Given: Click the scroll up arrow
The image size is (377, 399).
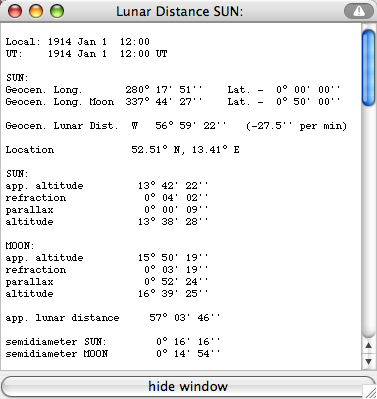Looking at the screenshot, I should pos(368,345).
